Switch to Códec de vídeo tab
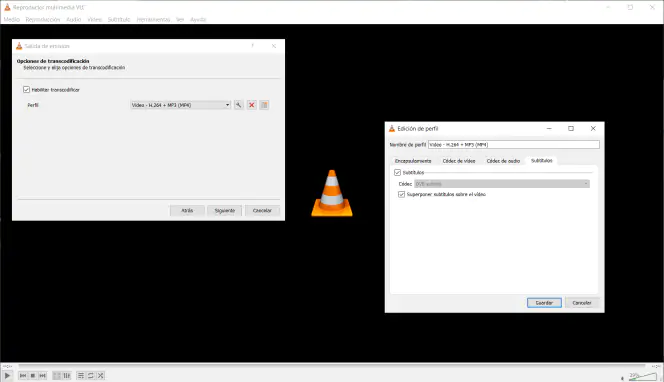This screenshot has height=382, width=664. tap(459, 161)
